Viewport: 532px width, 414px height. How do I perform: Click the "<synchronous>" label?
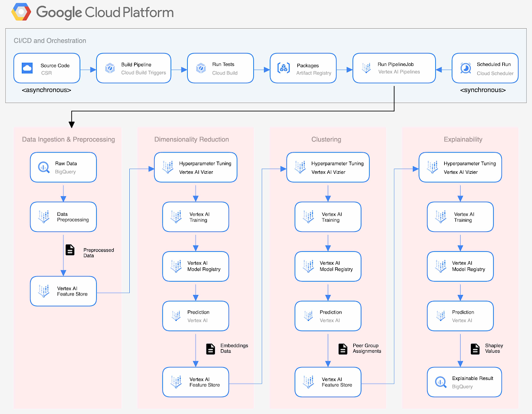click(x=483, y=90)
